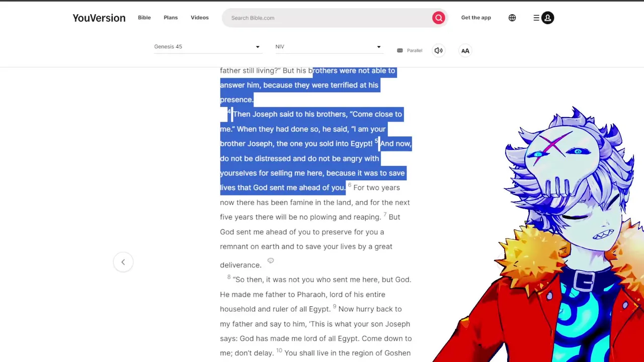Open the Plans menu item

click(x=171, y=18)
